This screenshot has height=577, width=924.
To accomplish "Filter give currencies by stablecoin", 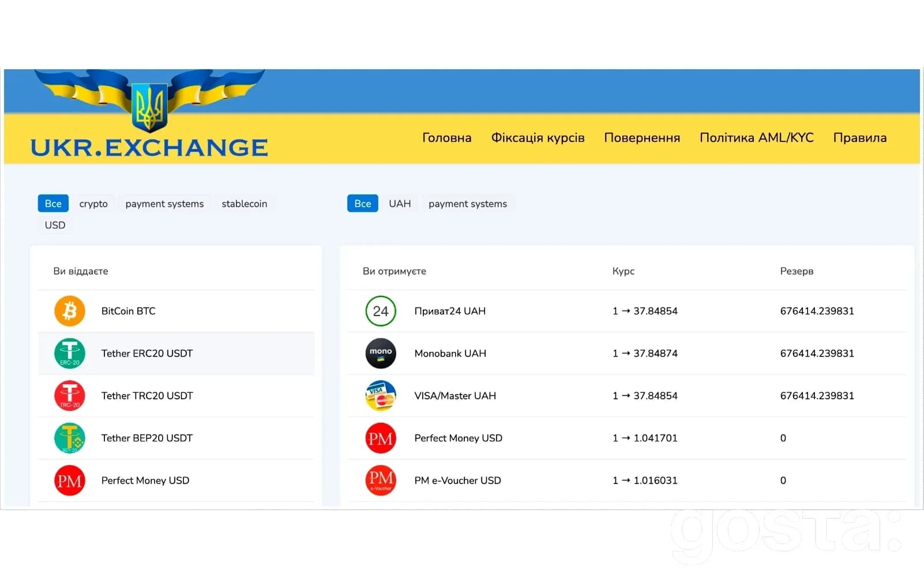I will (x=245, y=204).
